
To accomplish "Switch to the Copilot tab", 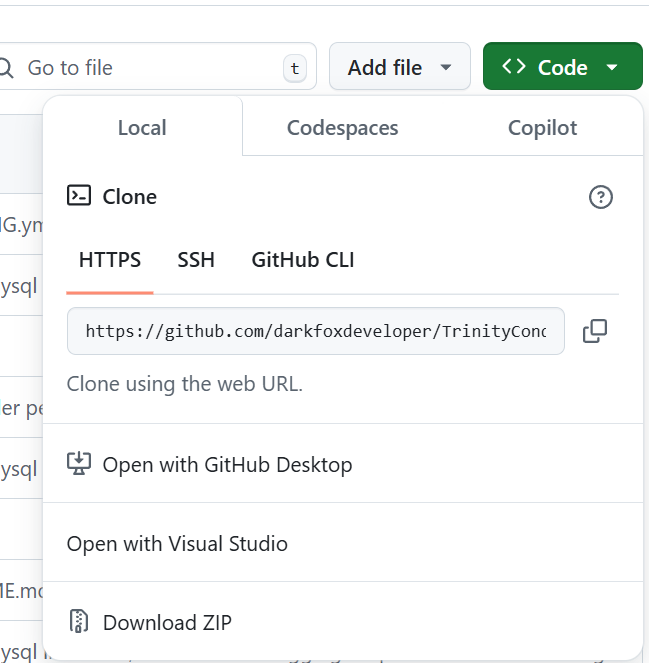I will pos(542,128).
